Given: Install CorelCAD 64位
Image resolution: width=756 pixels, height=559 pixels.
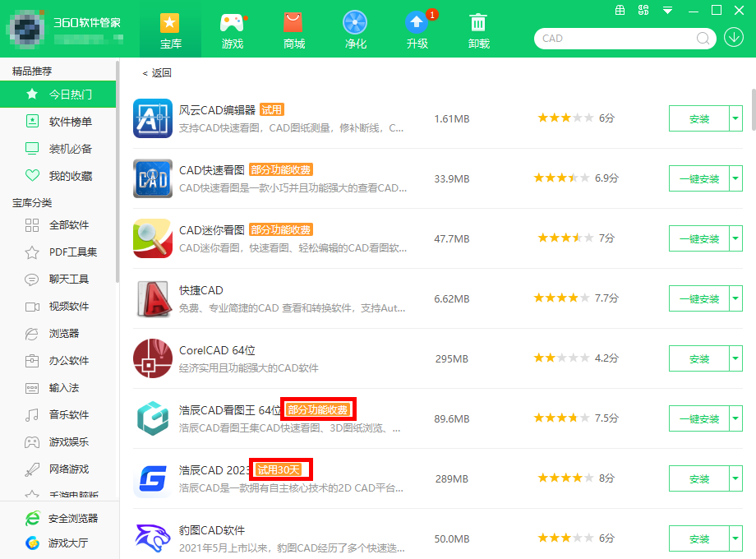Looking at the screenshot, I should coord(699,359).
